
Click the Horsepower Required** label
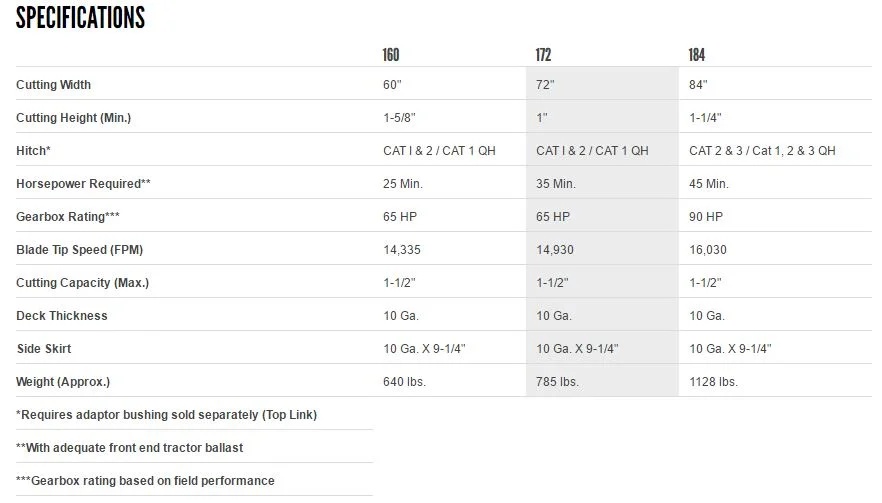point(83,183)
